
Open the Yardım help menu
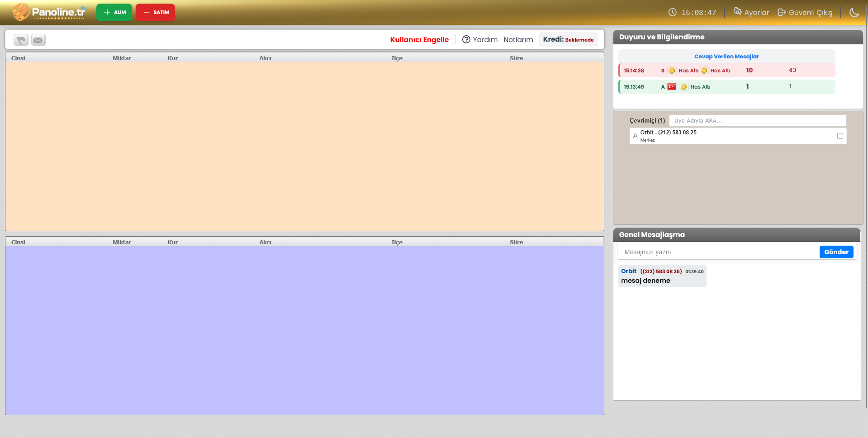[x=480, y=40]
